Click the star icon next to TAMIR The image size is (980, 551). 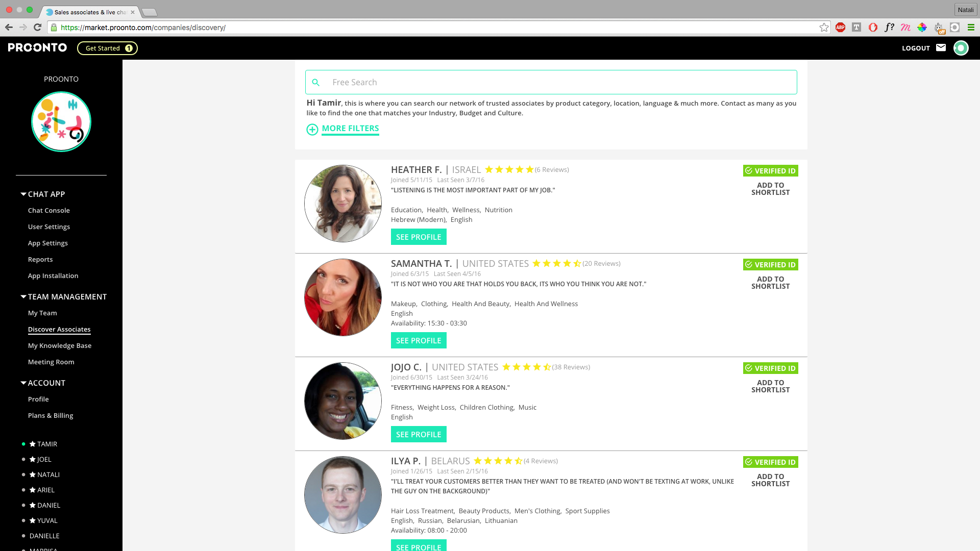(x=32, y=444)
